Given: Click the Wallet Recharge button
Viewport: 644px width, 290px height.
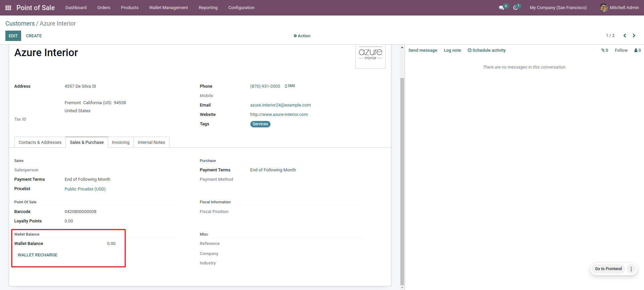Looking at the screenshot, I should click(x=38, y=255).
